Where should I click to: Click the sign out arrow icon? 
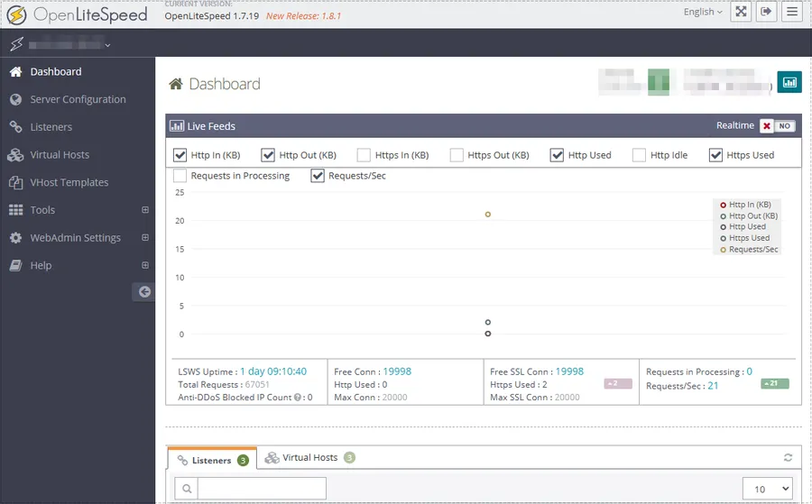pos(766,12)
